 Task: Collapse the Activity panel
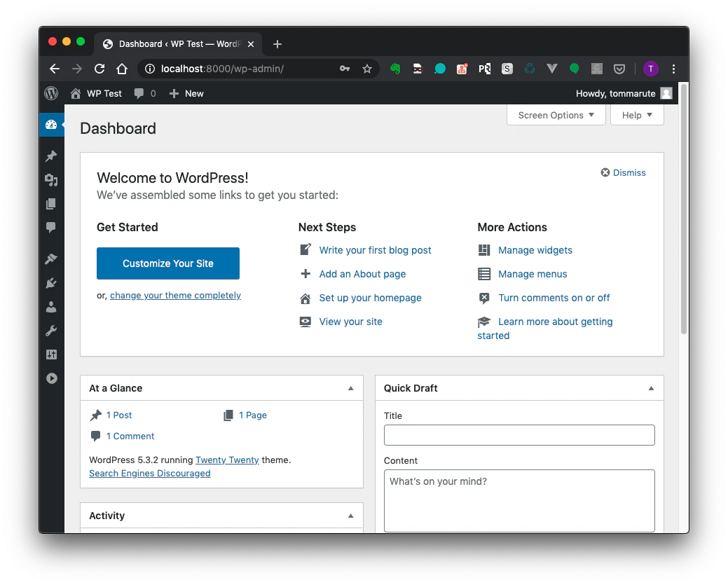[x=351, y=516]
